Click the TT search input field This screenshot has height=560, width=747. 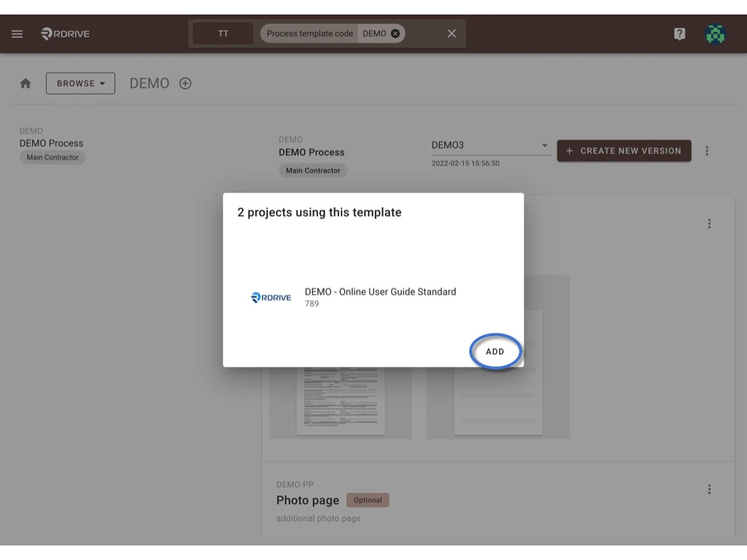(222, 33)
